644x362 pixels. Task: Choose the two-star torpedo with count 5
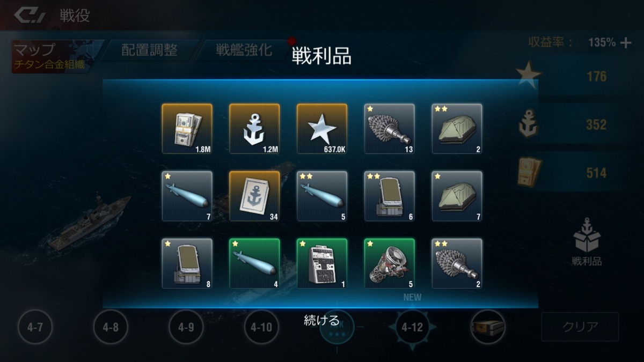(323, 196)
